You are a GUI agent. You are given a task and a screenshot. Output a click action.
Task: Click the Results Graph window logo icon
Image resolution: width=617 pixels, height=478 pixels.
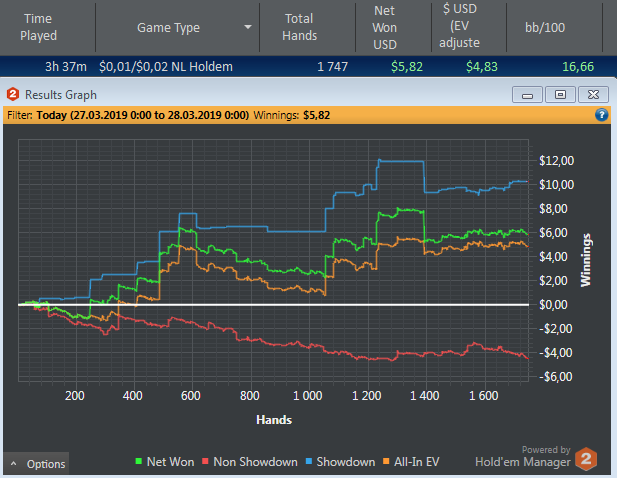tap(13, 94)
